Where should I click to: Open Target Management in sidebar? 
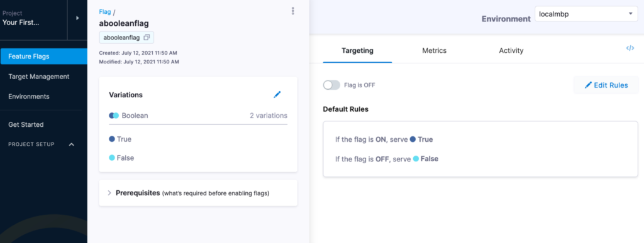[x=38, y=76]
